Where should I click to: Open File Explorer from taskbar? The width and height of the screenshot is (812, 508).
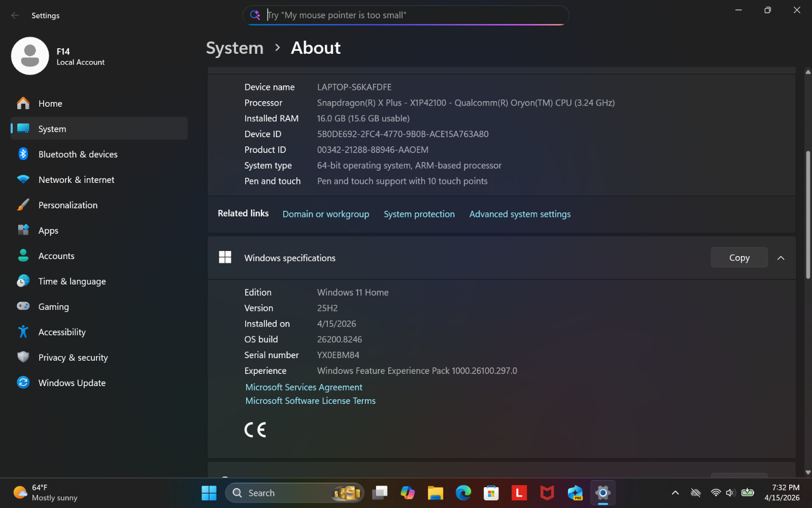pyautogui.click(x=435, y=493)
